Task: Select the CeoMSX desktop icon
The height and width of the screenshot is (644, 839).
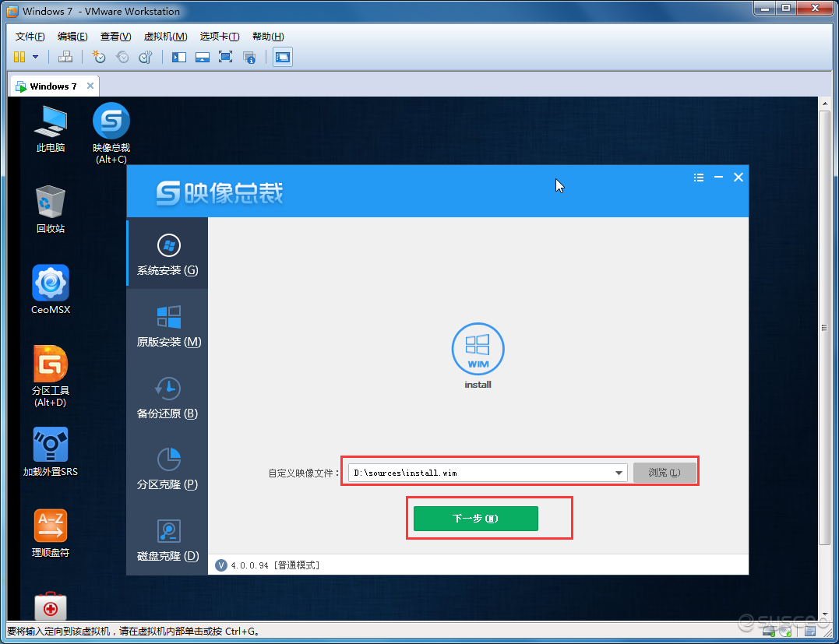Action: pyautogui.click(x=51, y=290)
